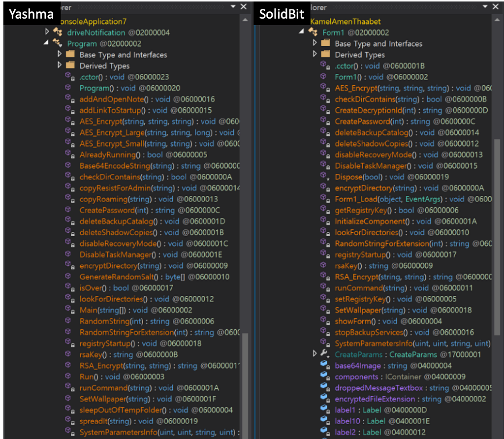This screenshot has height=439, width=504.
Task: Close the SolidBit explorer panel
Action: point(496,6)
